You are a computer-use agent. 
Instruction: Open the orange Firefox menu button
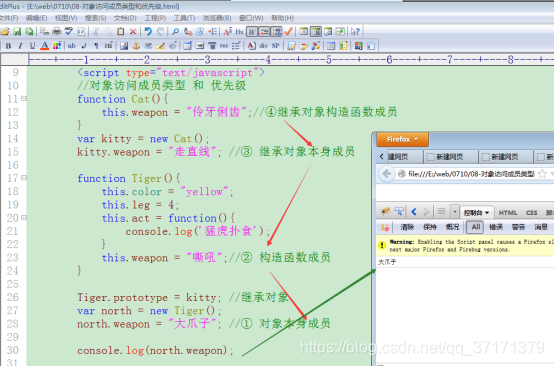(402, 139)
